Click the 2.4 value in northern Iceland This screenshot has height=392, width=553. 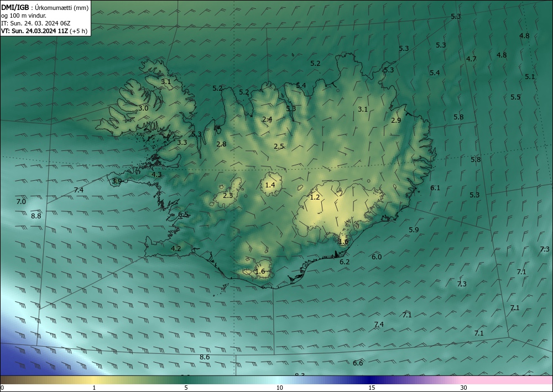267,119
